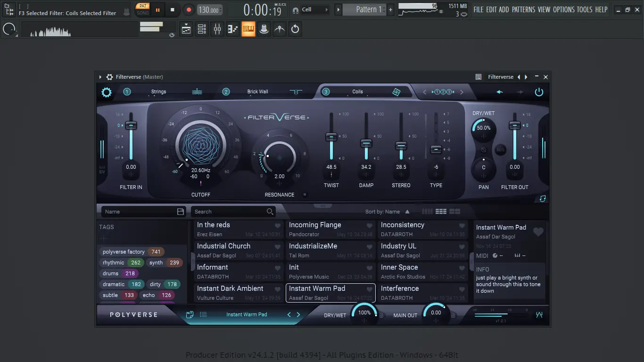Click the plugin picker knob icon
The width and height of the screenshot is (644, 362).
tap(264, 29)
